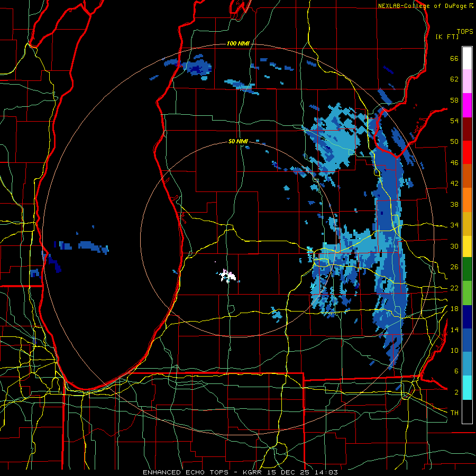Click the 50 legend value
Image resolution: width=476 pixels, height=476 pixels.
coord(454,142)
